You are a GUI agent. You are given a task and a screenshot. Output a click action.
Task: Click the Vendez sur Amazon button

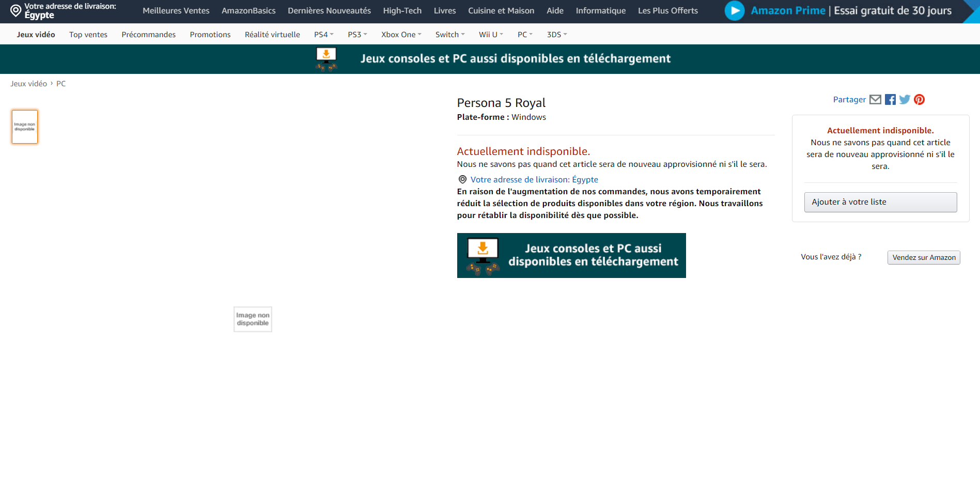click(x=924, y=257)
